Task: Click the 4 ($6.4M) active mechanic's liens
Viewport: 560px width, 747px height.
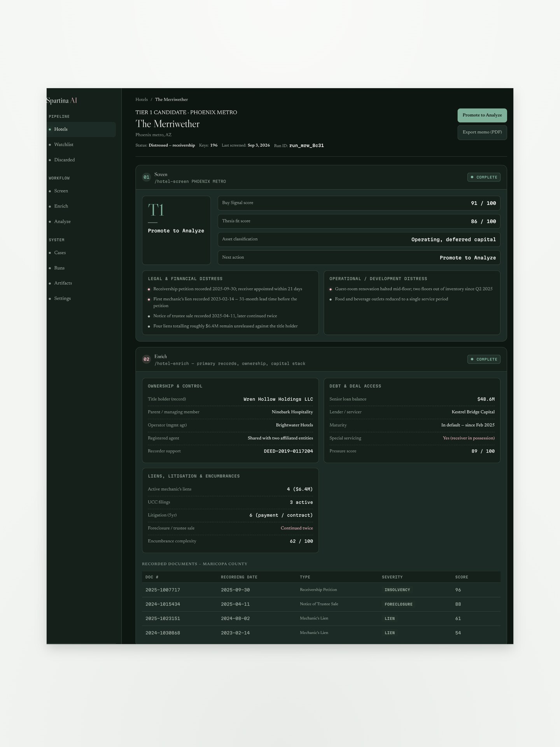Action: tap(300, 489)
